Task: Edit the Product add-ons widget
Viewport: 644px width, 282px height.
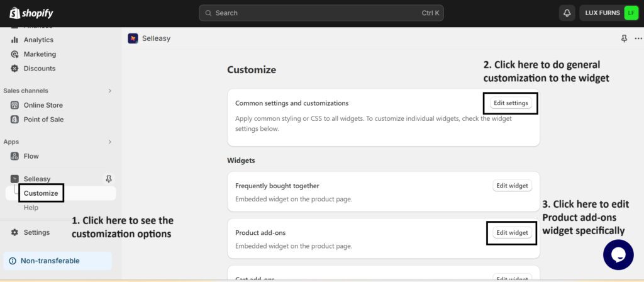Action: point(512,232)
